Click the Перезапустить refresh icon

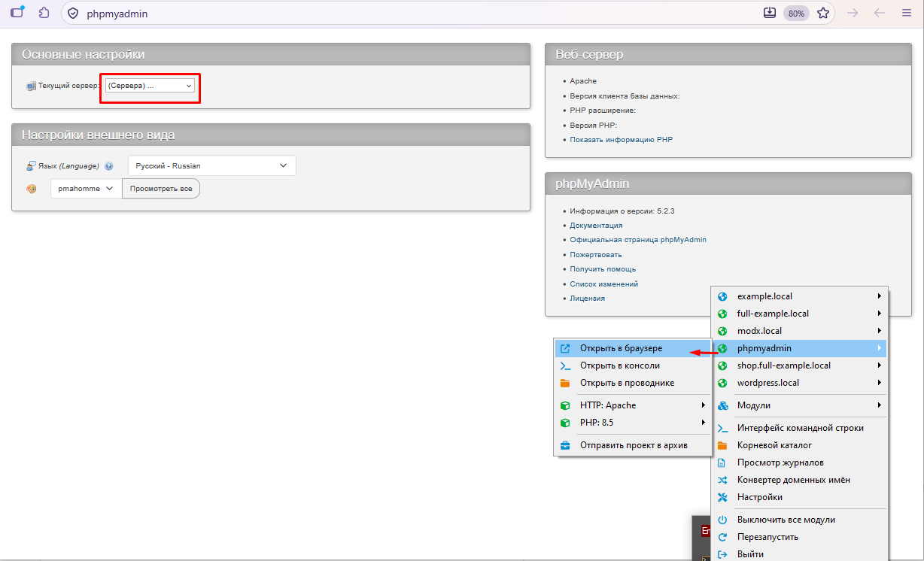[x=723, y=537]
